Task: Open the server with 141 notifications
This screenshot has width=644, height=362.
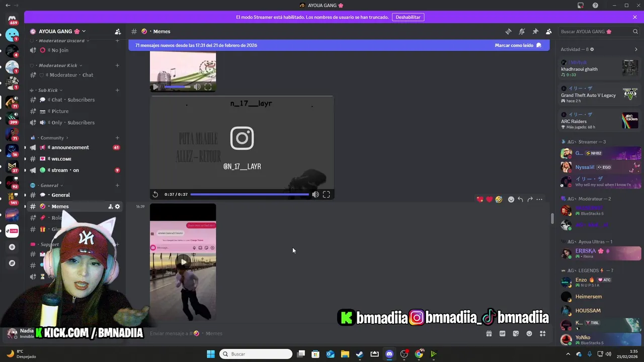Action: 12,199
